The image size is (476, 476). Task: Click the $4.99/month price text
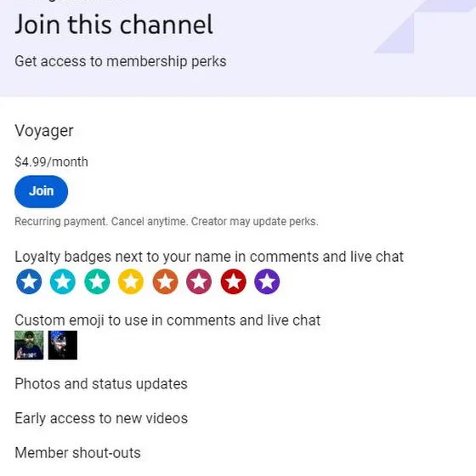51,161
